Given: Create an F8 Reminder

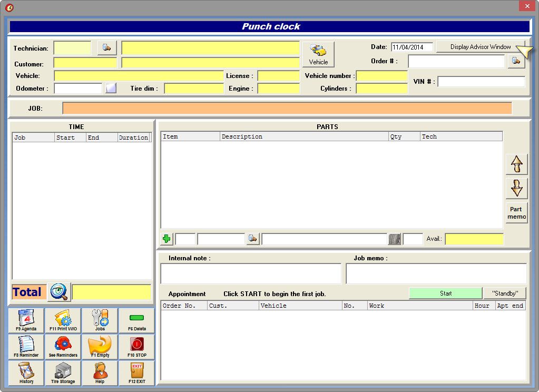Looking at the screenshot, I should coord(26,347).
